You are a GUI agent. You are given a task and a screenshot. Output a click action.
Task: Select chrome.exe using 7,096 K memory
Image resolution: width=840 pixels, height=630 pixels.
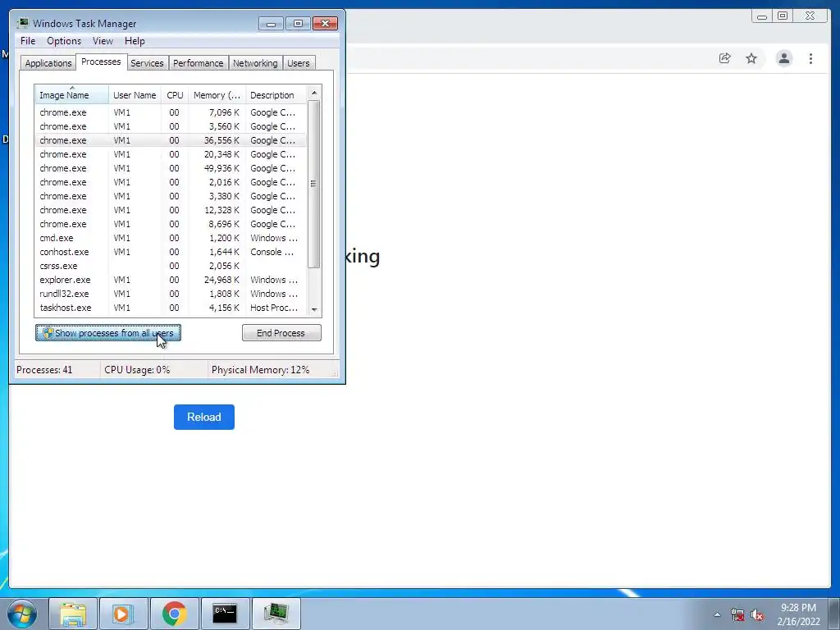pyautogui.click(x=171, y=112)
